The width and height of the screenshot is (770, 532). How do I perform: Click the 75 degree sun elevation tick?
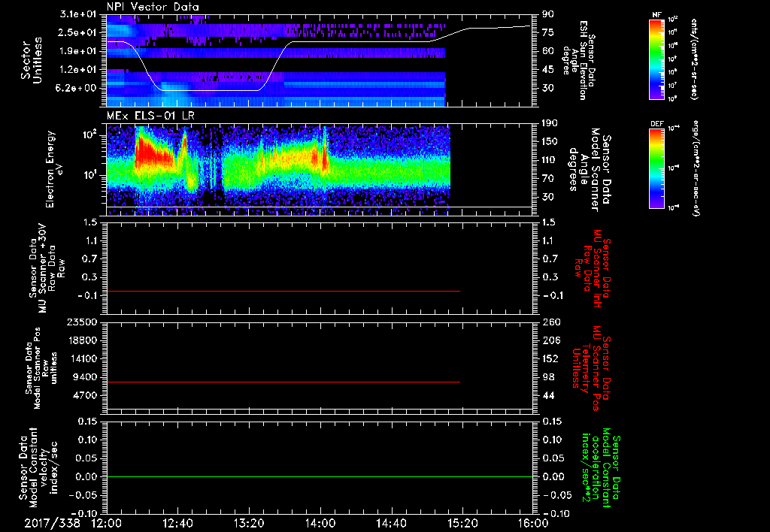pos(548,32)
